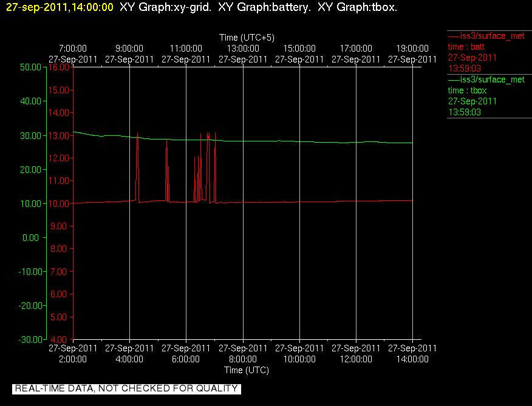The image size is (532, 406).
Task: Click the red axis value 7.00
Action: click(59, 272)
